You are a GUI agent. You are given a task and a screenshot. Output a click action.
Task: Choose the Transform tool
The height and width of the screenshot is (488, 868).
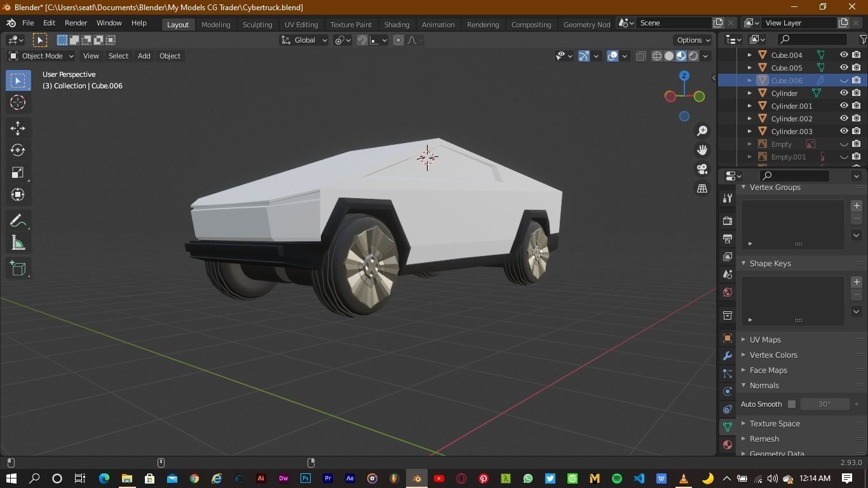18,194
